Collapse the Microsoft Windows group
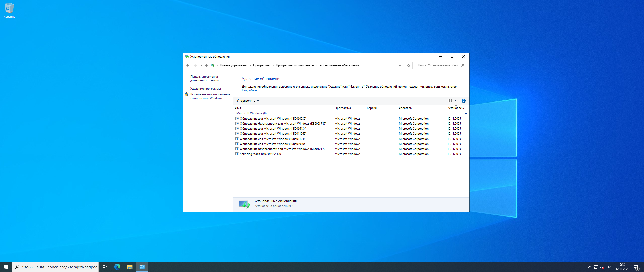The height and width of the screenshot is (272, 644). pyautogui.click(x=466, y=113)
